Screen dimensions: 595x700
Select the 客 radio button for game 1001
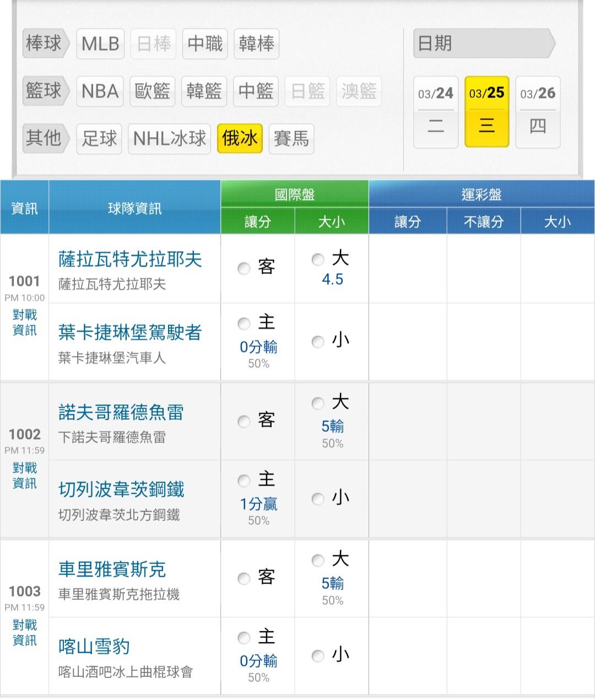point(244,268)
